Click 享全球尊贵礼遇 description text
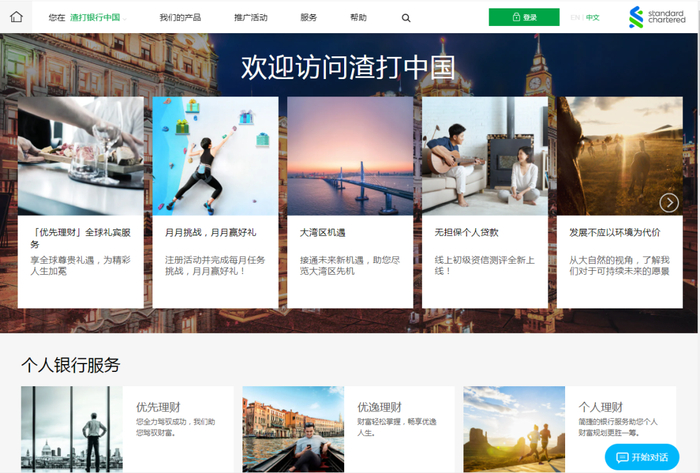700x473 pixels. [x=80, y=266]
